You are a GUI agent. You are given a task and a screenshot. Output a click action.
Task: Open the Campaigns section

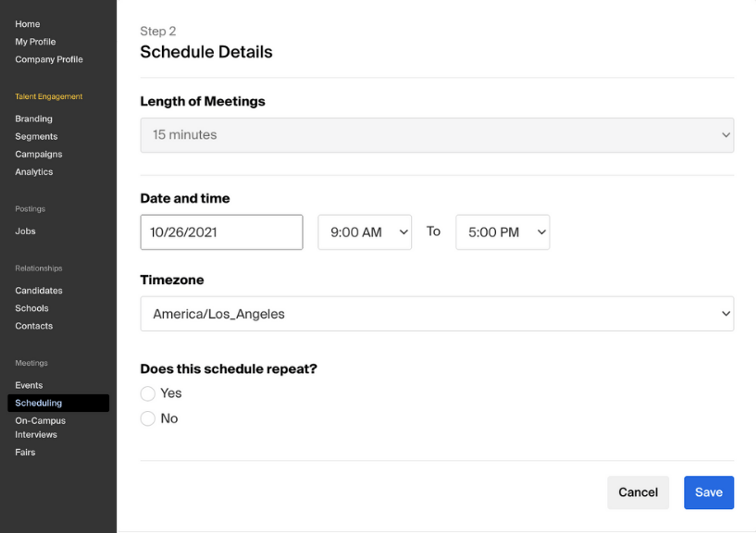pos(39,154)
